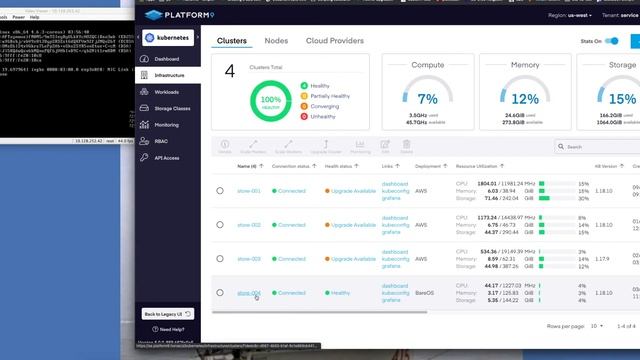
Task: Switch to the Nodes tab
Action: coord(276,41)
